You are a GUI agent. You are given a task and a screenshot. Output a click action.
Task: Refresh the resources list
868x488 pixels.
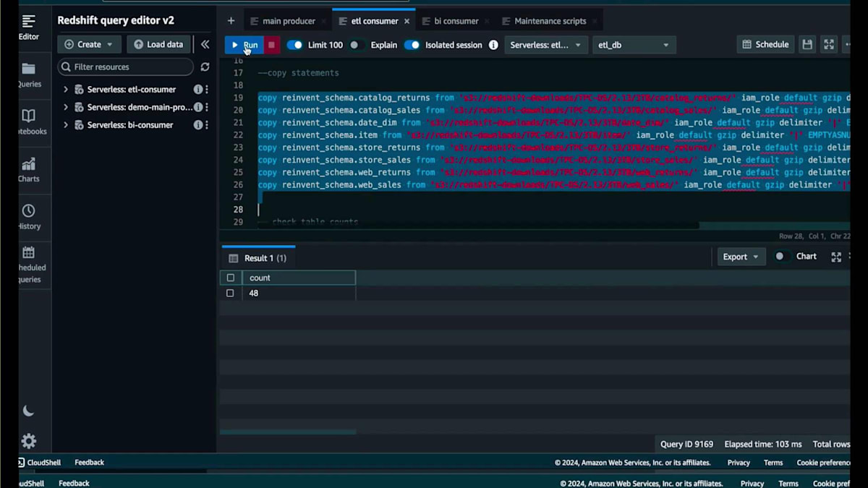(x=205, y=67)
